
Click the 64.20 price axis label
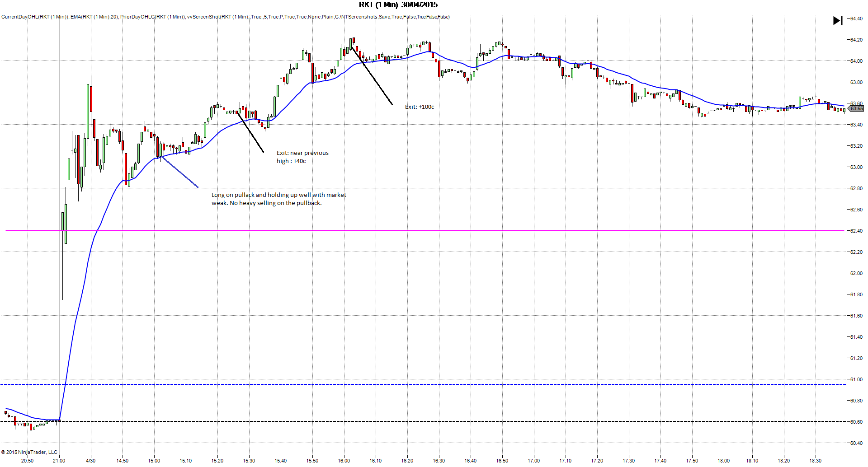pyautogui.click(x=856, y=40)
